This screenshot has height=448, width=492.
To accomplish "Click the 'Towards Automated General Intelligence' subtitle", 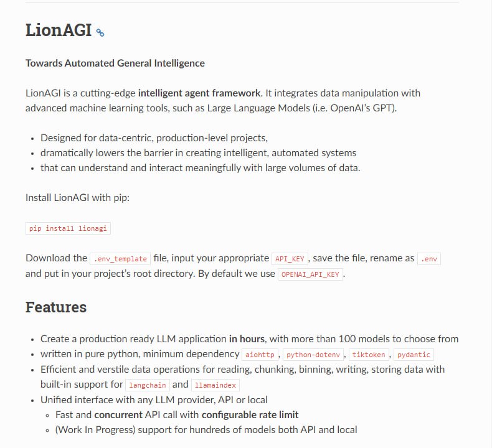I will click(x=115, y=63).
